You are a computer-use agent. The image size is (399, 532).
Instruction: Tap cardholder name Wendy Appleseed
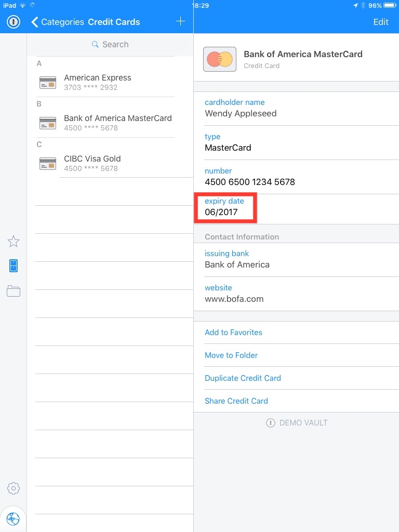point(241,113)
